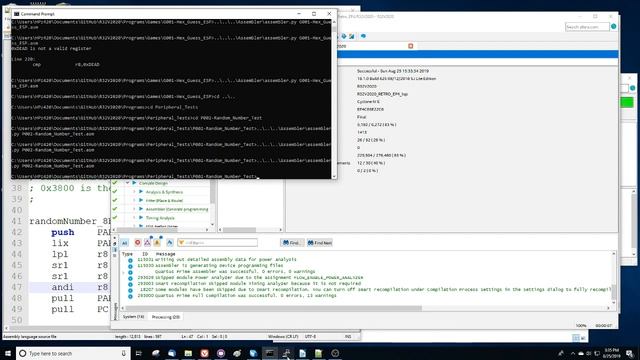Expand the Assembler successful message row

click(123, 272)
